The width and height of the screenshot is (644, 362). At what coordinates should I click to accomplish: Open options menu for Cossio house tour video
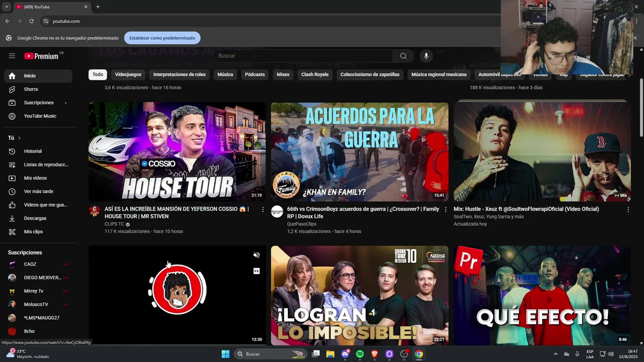[263, 209]
